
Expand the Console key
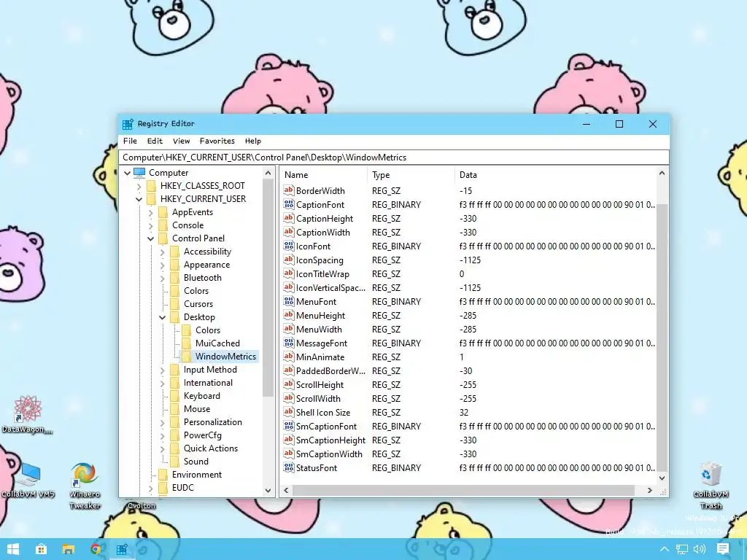pos(150,226)
